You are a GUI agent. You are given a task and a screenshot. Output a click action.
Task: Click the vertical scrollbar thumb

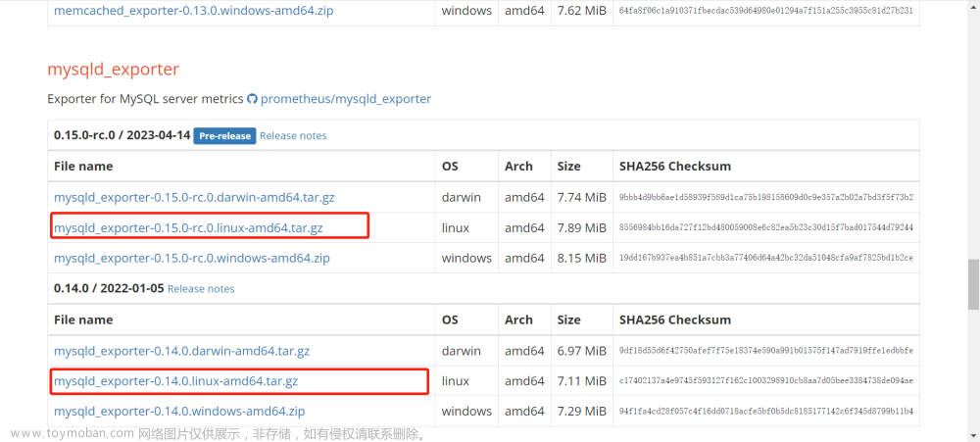973,284
